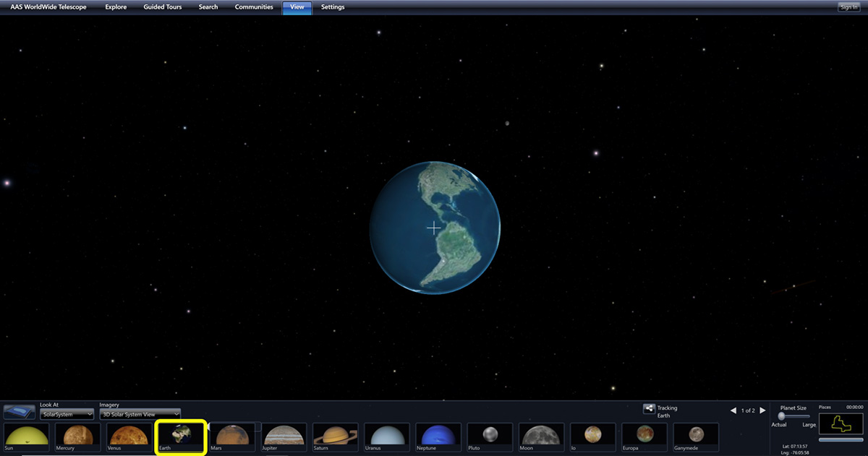Click the Sign In button

tap(848, 7)
